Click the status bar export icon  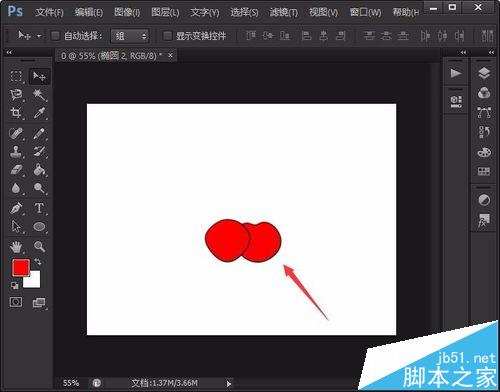pyautogui.click(x=97, y=383)
